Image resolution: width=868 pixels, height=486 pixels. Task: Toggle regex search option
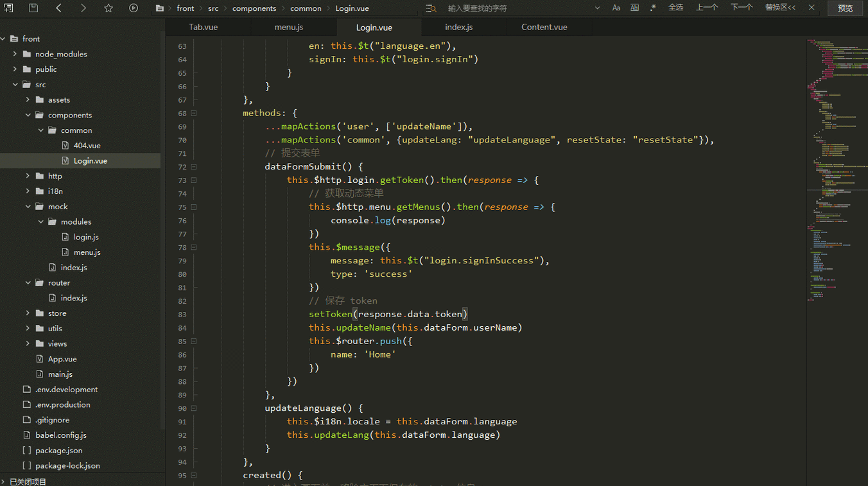[653, 8]
